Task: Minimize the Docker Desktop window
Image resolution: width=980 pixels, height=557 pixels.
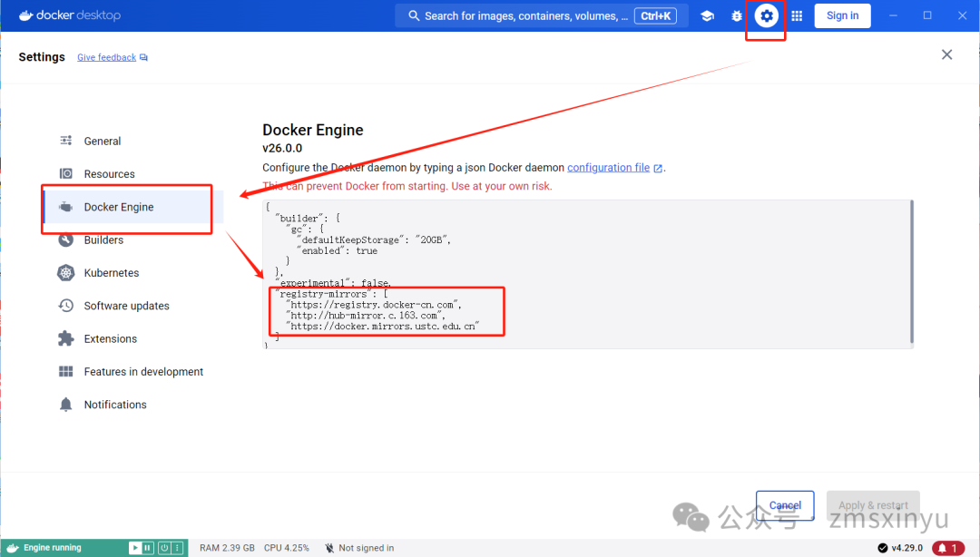Action: coord(893,15)
